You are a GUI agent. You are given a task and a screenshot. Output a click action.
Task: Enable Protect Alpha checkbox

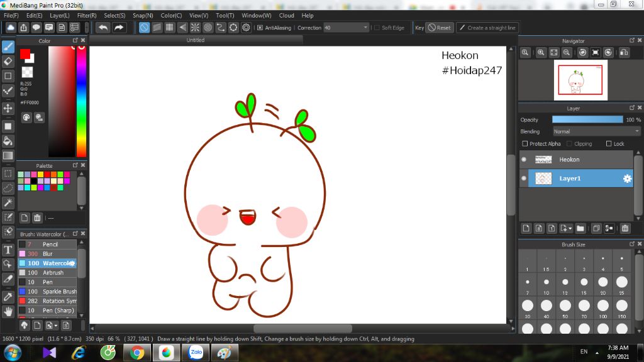click(525, 144)
